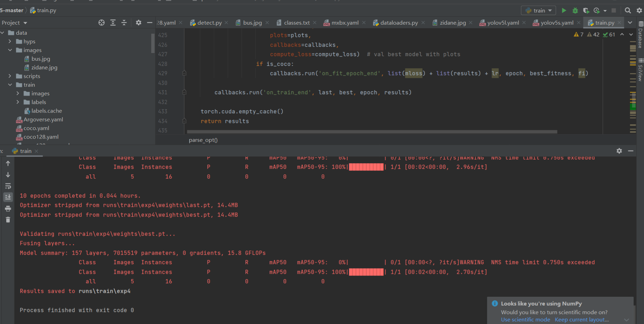Jump to the next highlighted error arrow
Viewport: 644px width, 324px height.
pyautogui.click(x=631, y=34)
